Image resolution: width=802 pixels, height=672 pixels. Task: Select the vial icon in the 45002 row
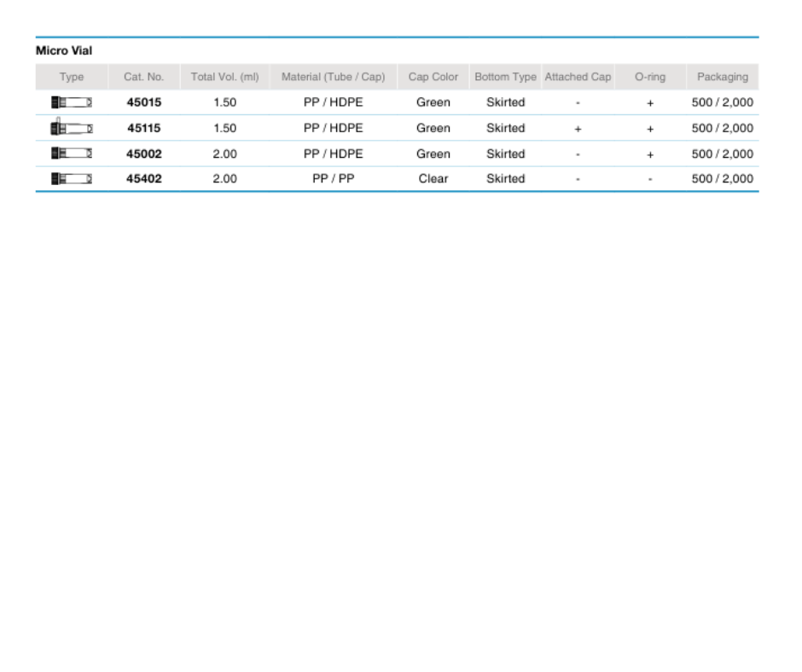pyautogui.click(x=72, y=154)
